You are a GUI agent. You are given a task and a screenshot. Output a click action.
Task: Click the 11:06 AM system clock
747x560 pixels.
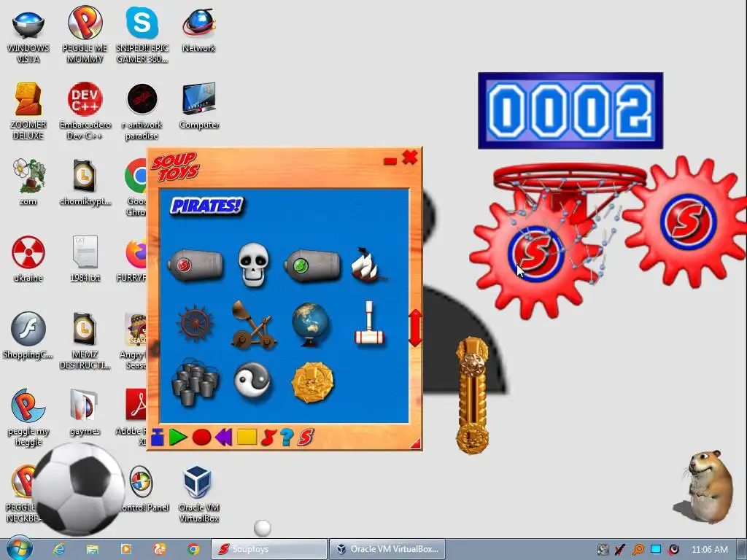[x=709, y=550]
